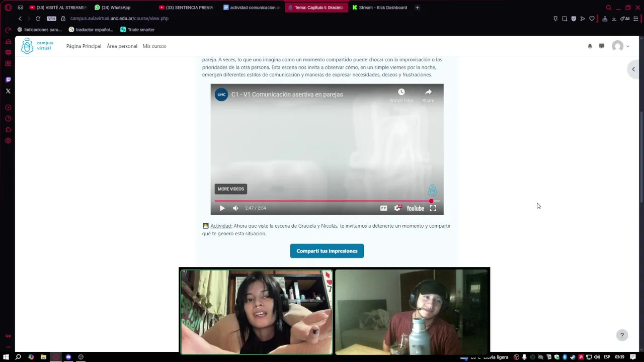The height and width of the screenshot is (362, 644).
Task: Open traductor español bookmark
Action: coord(91,30)
